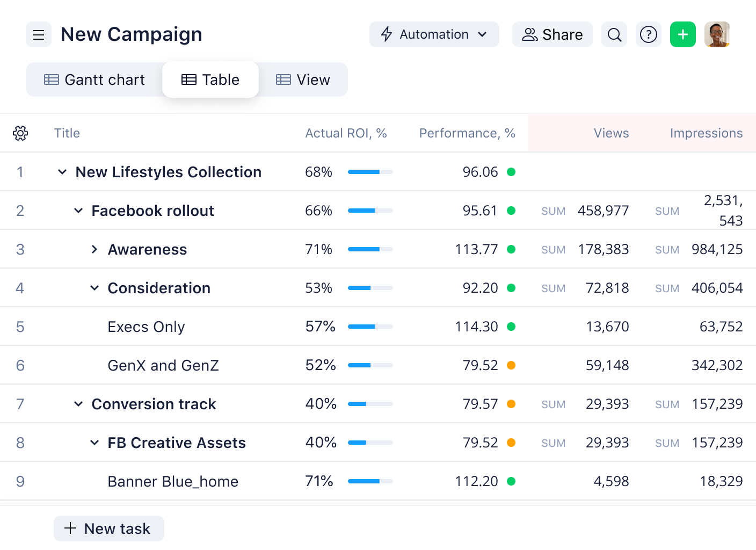This screenshot has width=756, height=550.
Task: Click the green plus add button
Action: coord(683,34)
